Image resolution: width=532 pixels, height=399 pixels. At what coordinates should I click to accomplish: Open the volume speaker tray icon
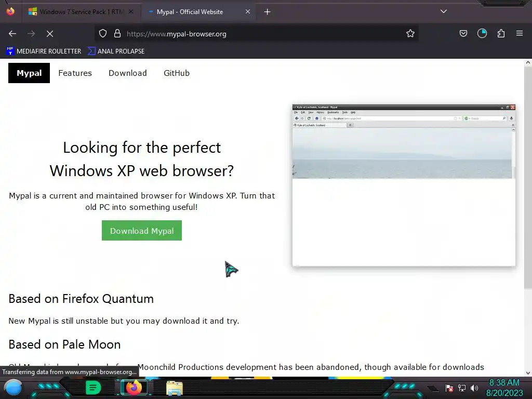[474, 388]
